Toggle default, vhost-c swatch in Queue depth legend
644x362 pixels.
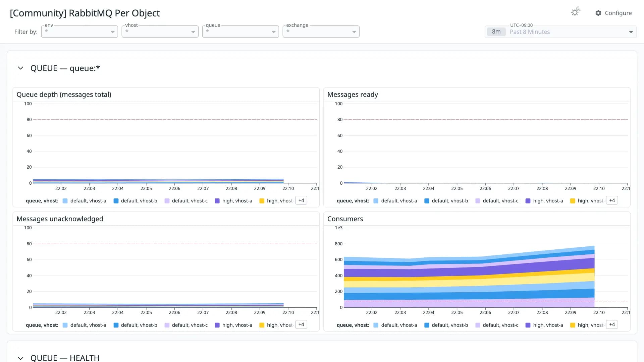click(167, 201)
